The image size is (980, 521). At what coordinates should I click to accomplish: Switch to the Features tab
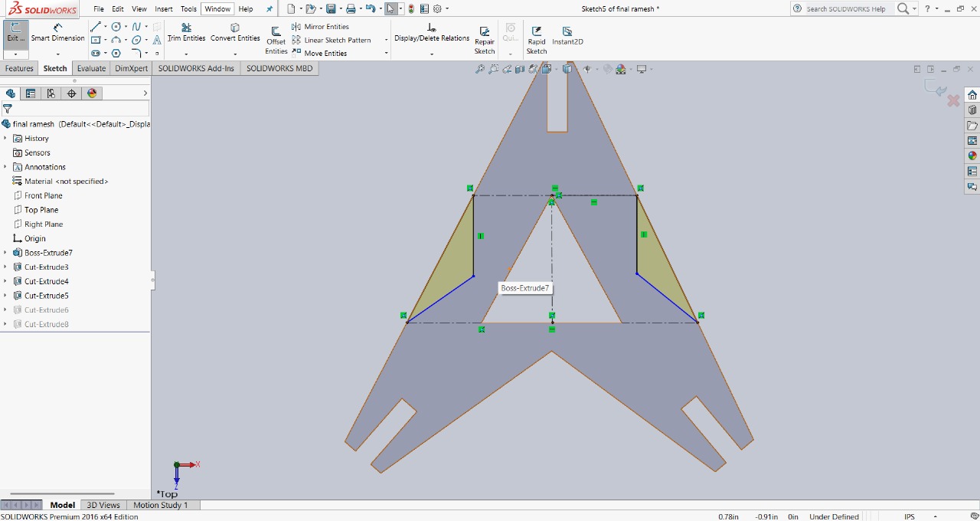click(19, 68)
